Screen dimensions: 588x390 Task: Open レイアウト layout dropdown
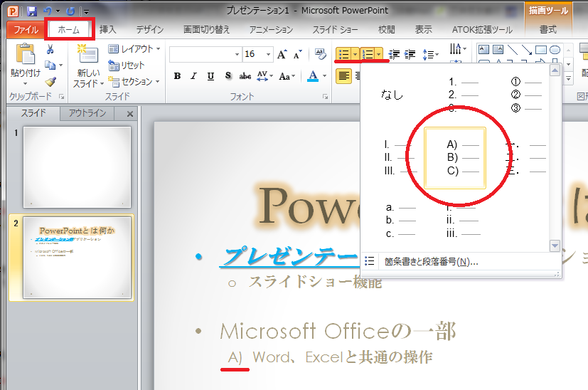coord(134,49)
